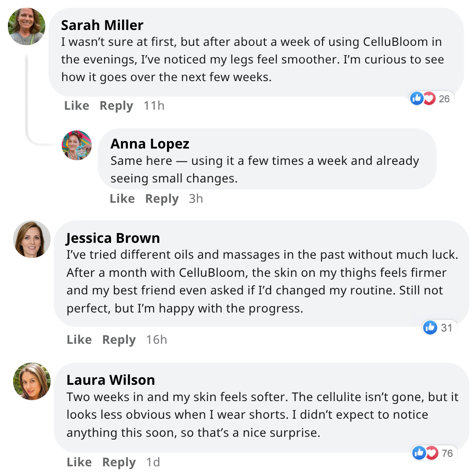Reply to Anna Lopez's comment

pyautogui.click(x=162, y=199)
